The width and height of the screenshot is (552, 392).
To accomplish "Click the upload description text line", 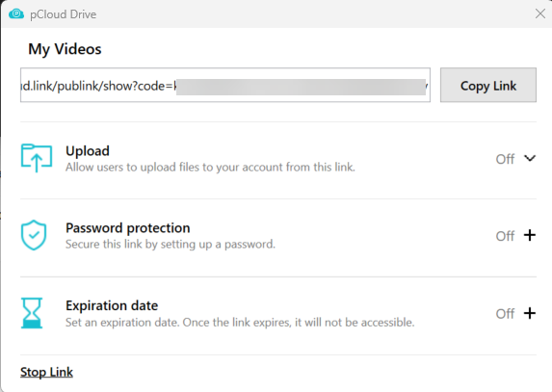I will (210, 168).
